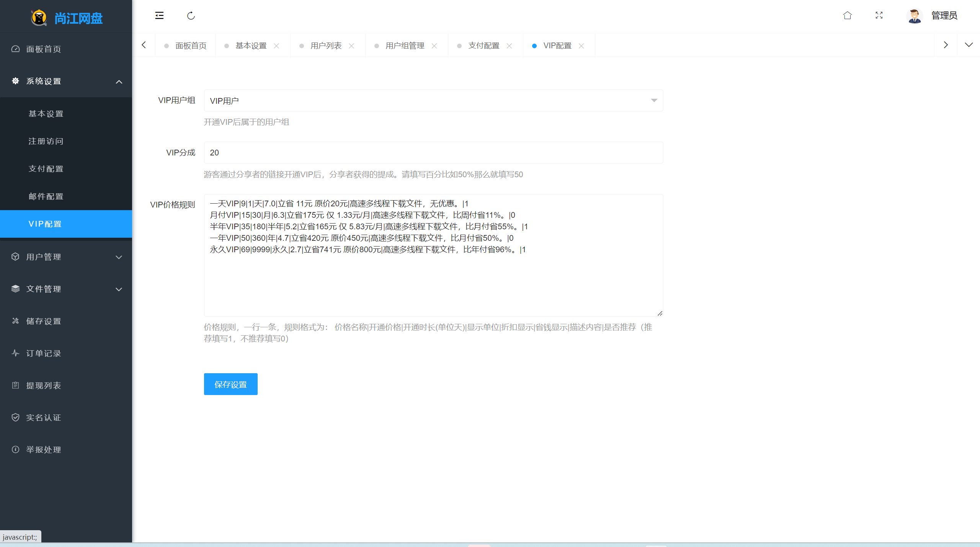Click the 尚江网盘 logo icon
Screen dimensions: 980x547
pyautogui.click(x=39, y=18)
